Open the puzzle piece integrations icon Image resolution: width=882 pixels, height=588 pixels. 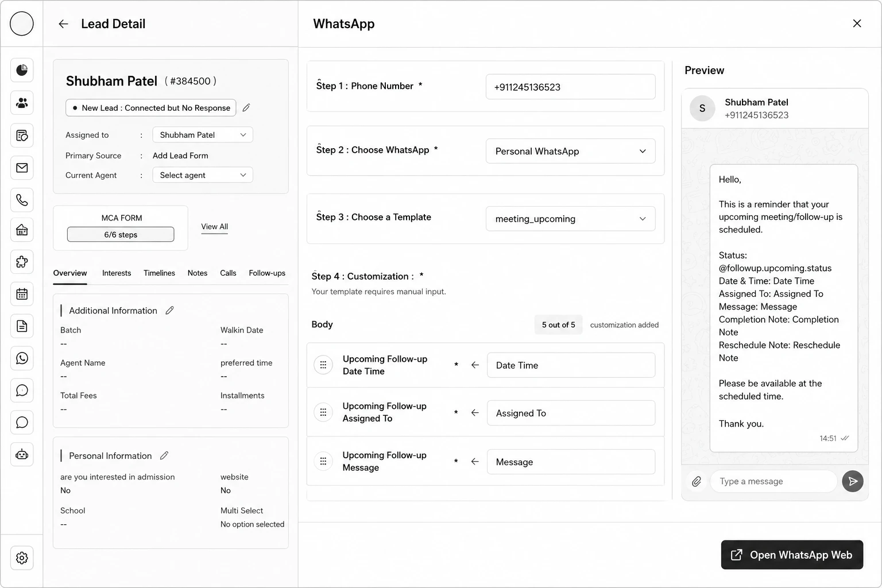tap(22, 262)
